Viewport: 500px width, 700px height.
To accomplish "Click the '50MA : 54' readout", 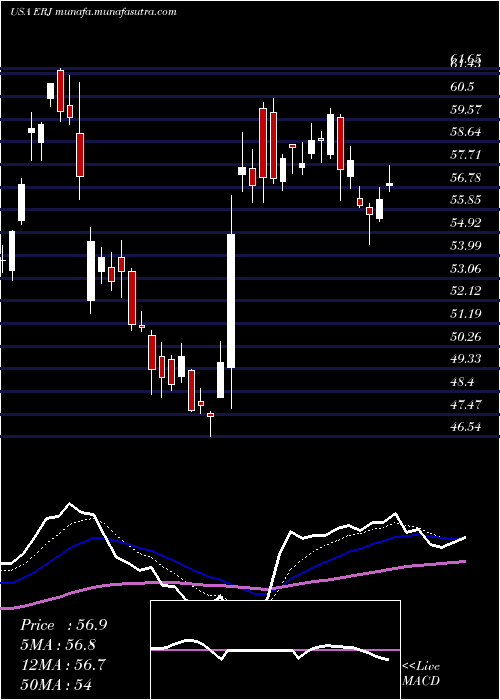I will (x=57, y=684).
